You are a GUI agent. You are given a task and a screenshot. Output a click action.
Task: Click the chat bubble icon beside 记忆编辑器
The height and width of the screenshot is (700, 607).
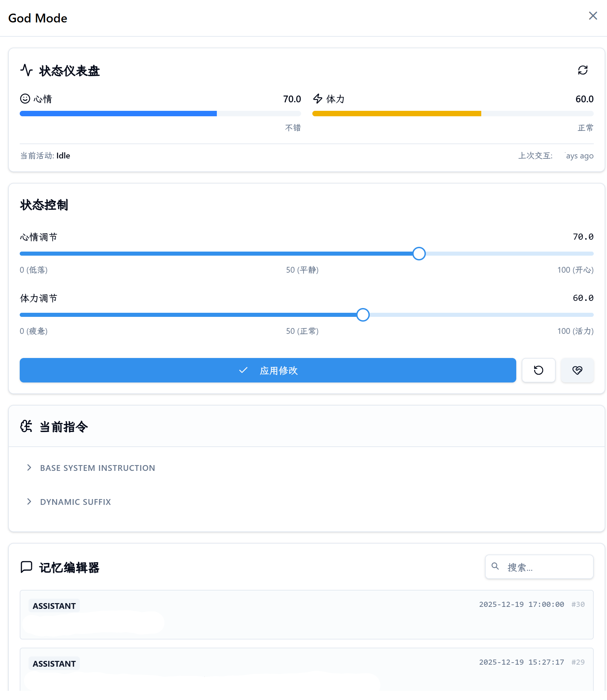coord(26,567)
